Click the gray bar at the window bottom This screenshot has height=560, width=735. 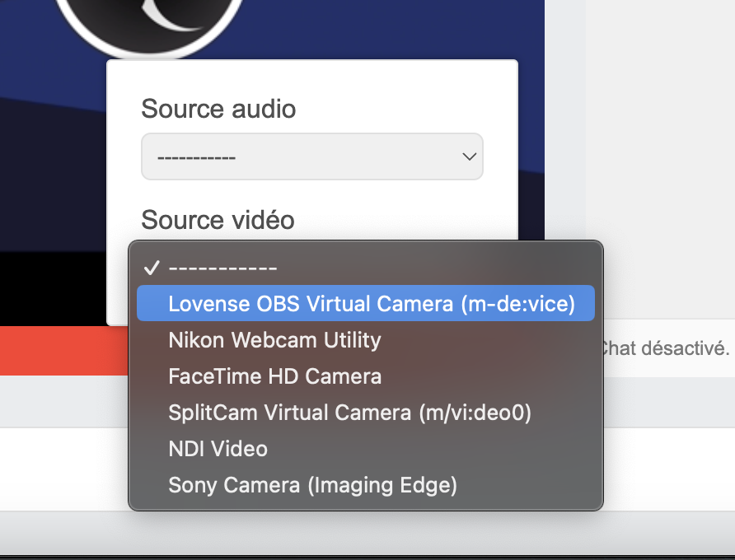pyautogui.click(x=367, y=533)
